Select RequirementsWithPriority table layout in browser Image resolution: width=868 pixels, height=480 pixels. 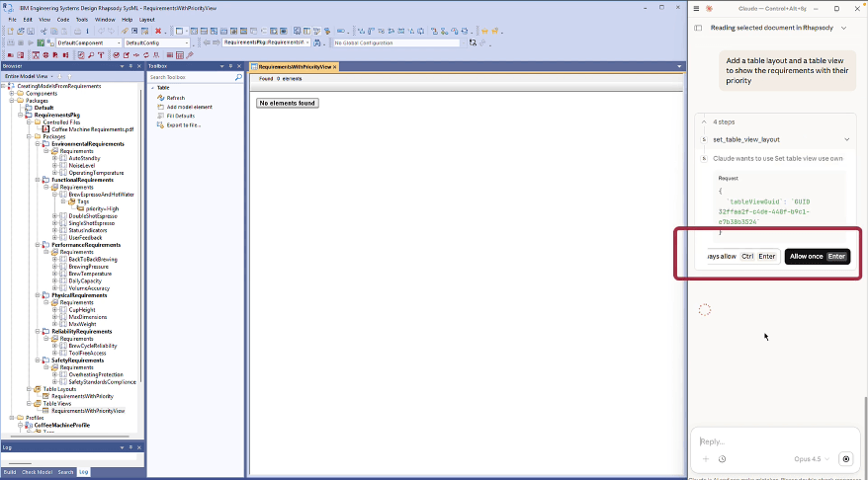point(82,396)
